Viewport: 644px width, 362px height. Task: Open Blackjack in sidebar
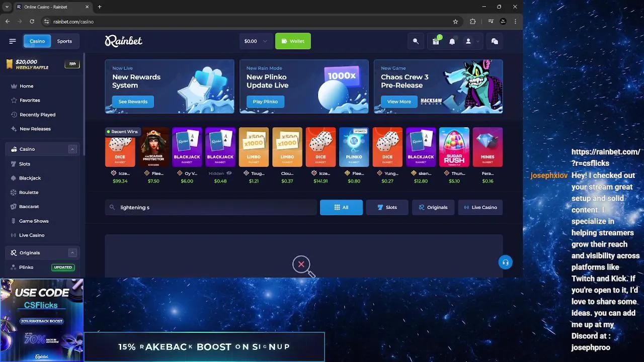click(30, 178)
